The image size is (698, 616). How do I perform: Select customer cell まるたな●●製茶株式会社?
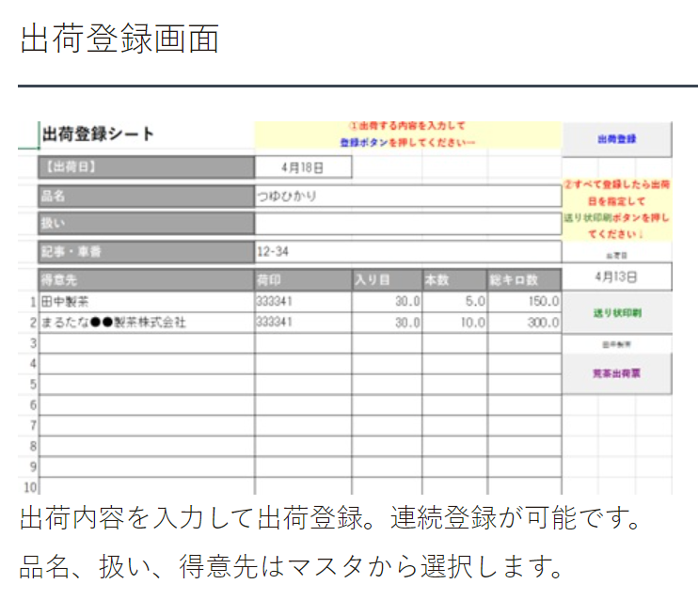(x=146, y=323)
